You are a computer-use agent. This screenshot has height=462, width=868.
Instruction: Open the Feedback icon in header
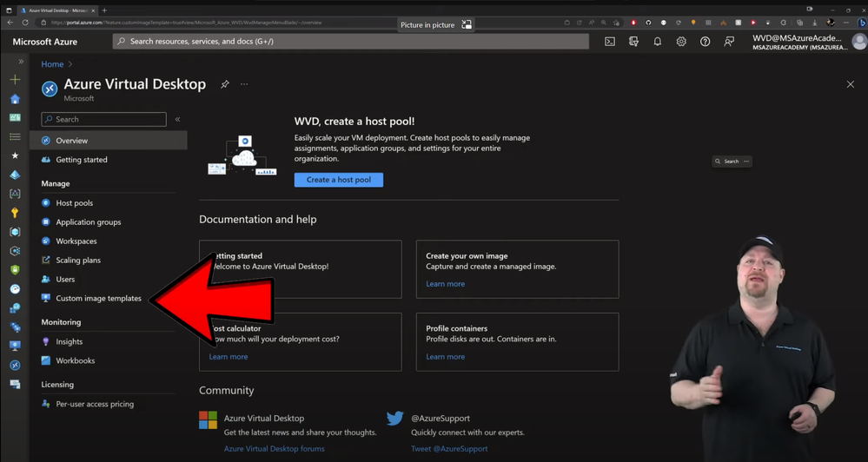729,42
